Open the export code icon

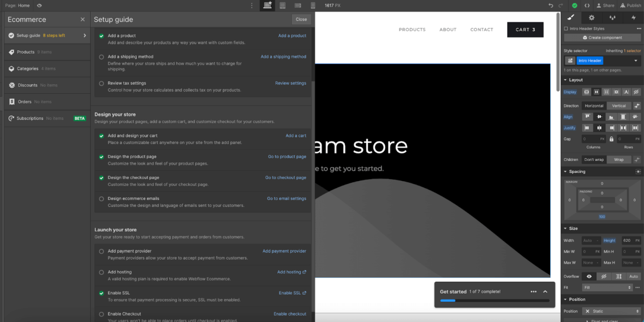click(x=587, y=5)
